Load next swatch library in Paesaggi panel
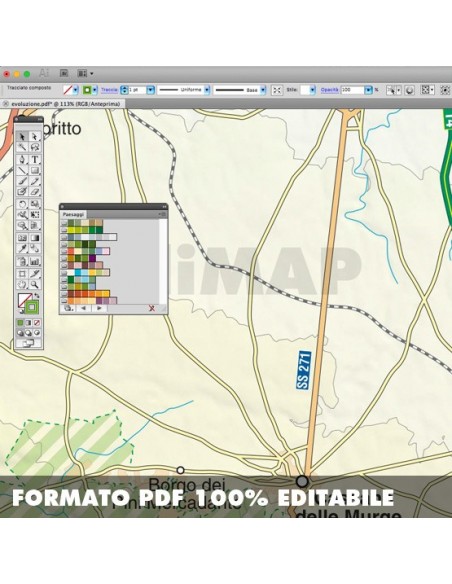 pos(99,308)
